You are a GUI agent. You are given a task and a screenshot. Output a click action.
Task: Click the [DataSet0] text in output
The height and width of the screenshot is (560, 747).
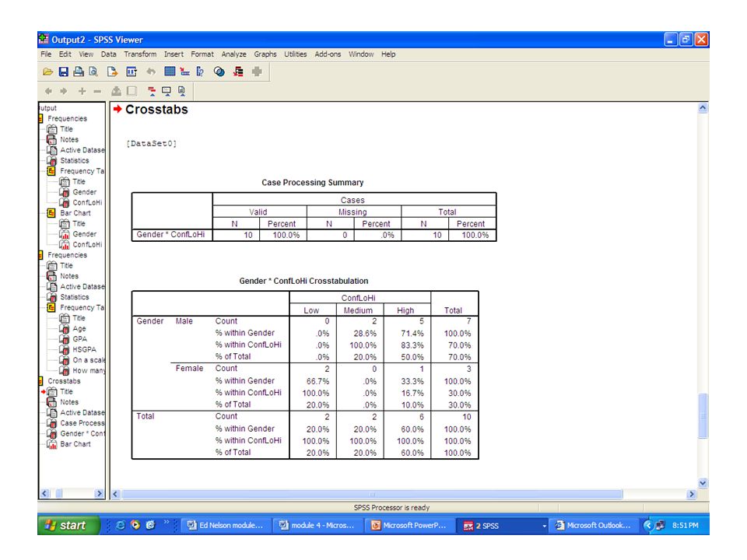(x=152, y=143)
